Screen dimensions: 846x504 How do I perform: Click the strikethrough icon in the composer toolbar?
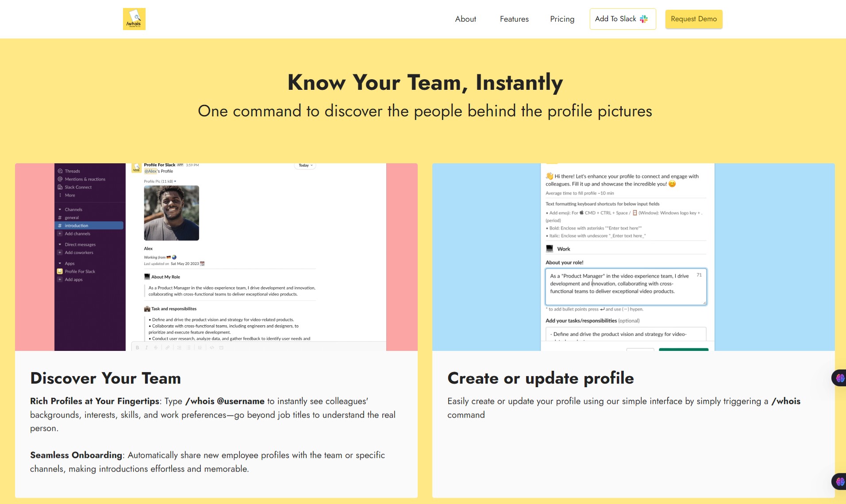coord(155,347)
